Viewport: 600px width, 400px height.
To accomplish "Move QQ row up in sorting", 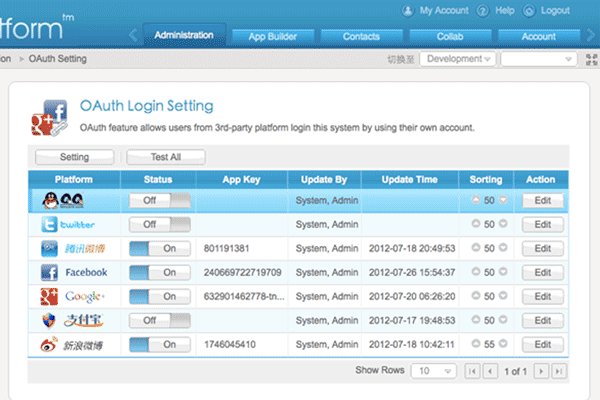I will coord(476,199).
